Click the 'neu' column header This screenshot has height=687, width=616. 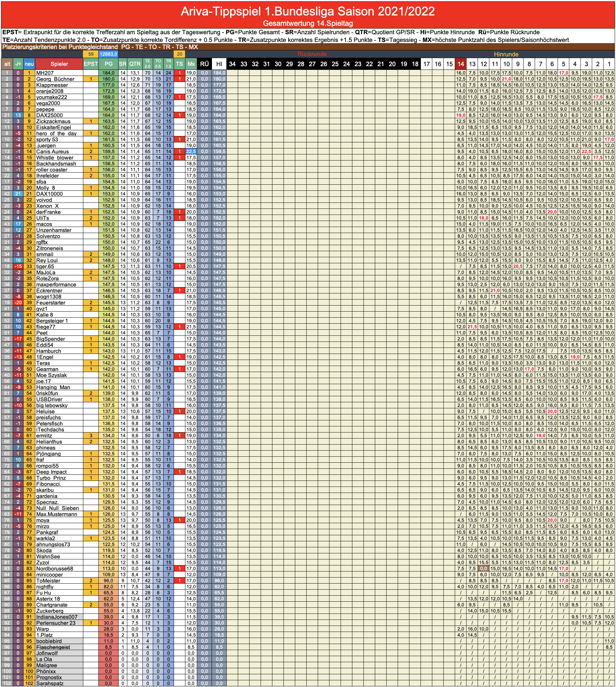[29, 63]
